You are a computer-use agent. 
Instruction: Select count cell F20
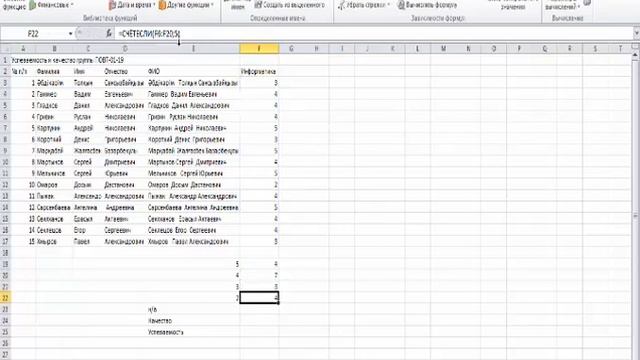coord(259,276)
